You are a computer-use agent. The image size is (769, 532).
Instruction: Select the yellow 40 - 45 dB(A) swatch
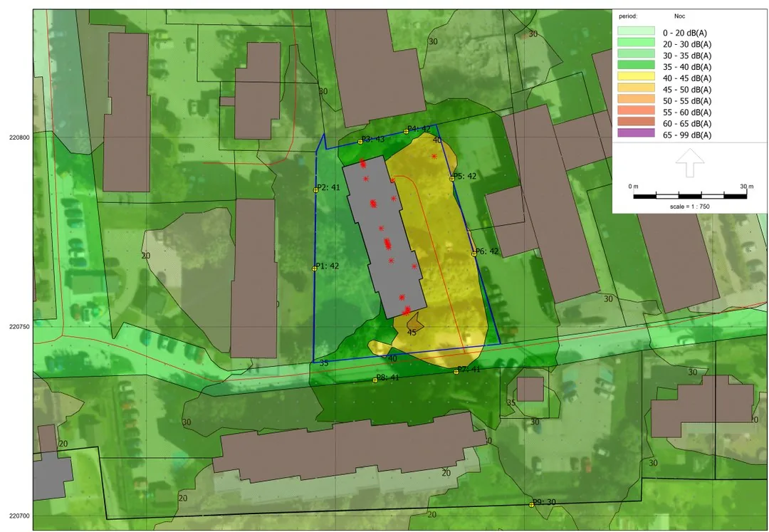[x=636, y=76]
